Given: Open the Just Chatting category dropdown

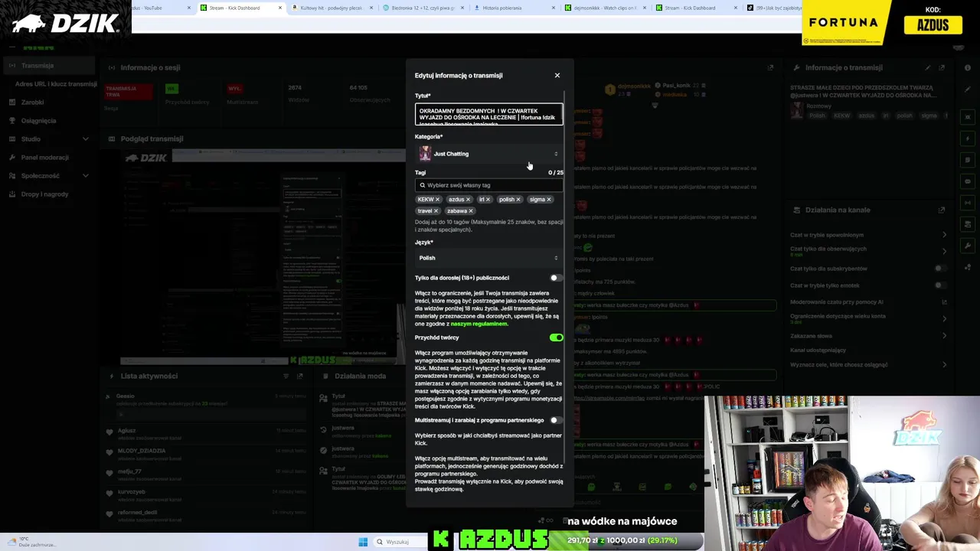Looking at the screenshot, I should (488, 154).
